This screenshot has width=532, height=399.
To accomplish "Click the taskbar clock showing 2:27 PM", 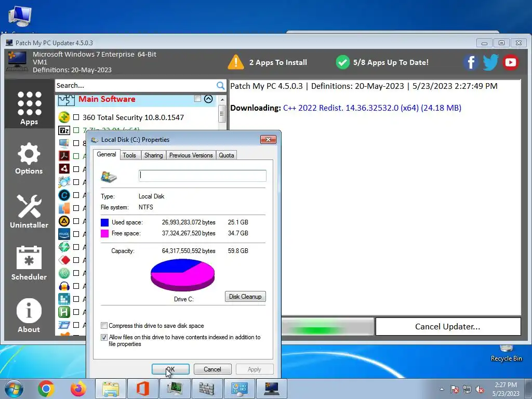I will coord(506,389).
